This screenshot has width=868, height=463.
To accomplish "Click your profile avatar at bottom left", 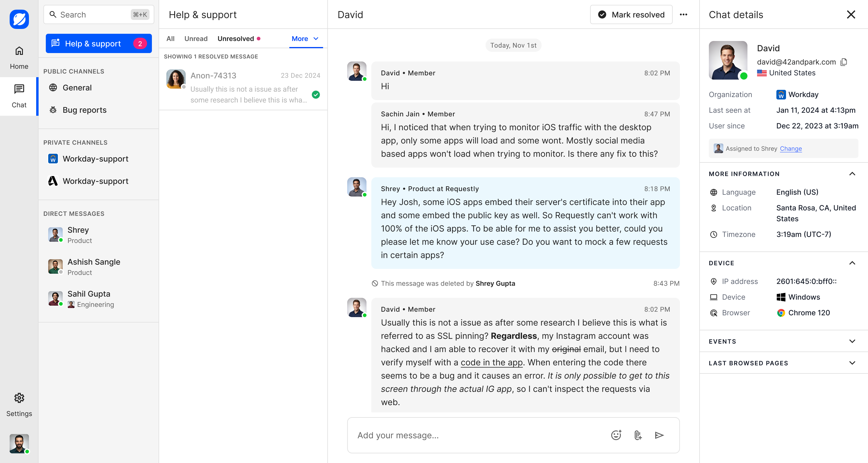I will 19,444.
